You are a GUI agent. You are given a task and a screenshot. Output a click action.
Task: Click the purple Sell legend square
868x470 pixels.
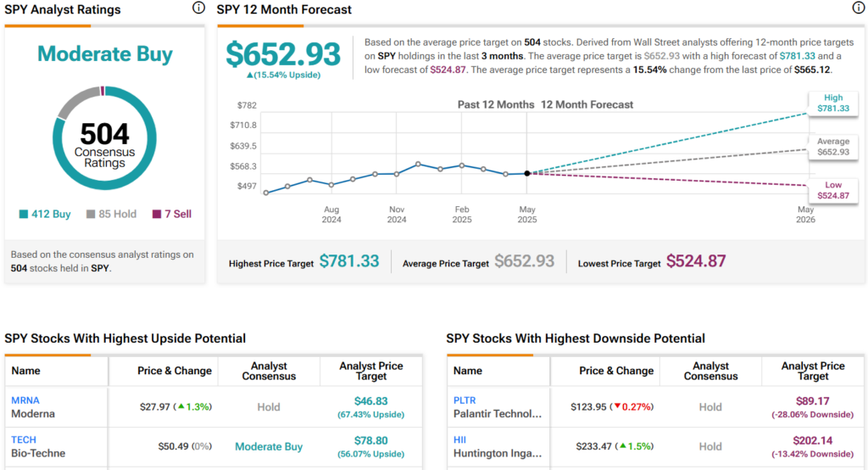click(x=157, y=214)
